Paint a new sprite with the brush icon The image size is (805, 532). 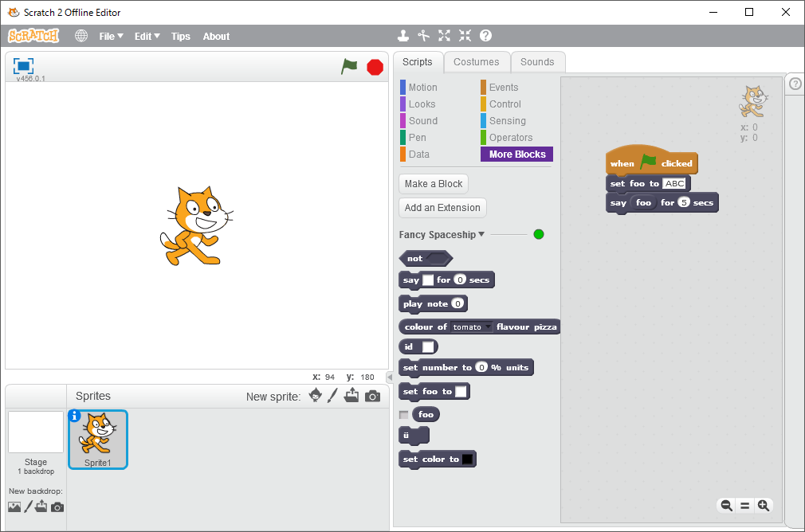[x=333, y=396]
